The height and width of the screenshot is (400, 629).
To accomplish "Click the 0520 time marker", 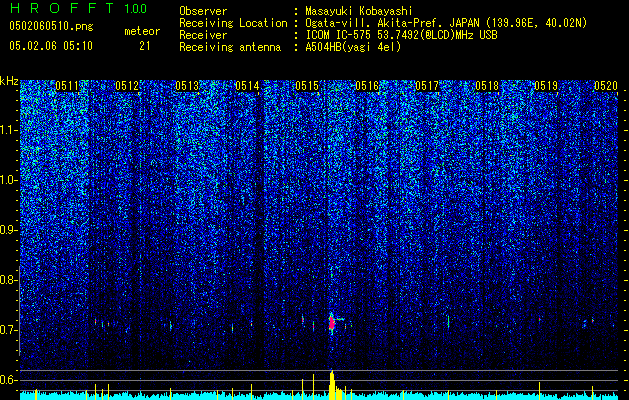I will click(x=606, y=86).
